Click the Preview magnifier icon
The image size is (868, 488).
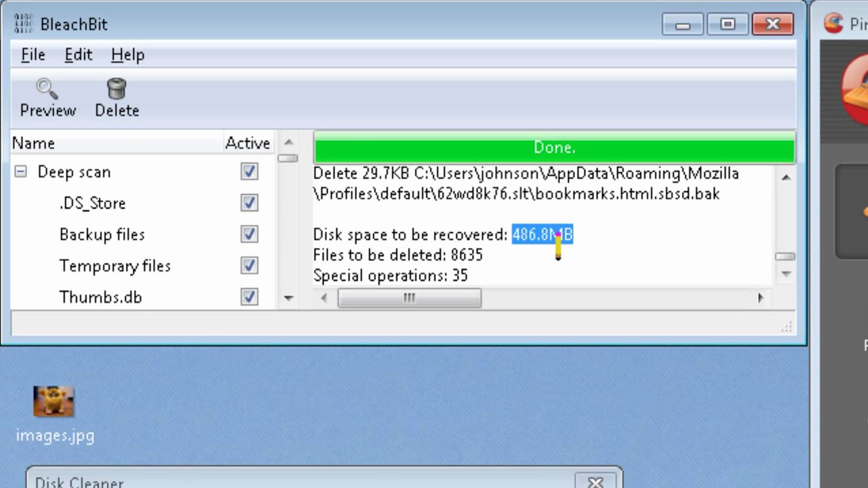point(47,88)
